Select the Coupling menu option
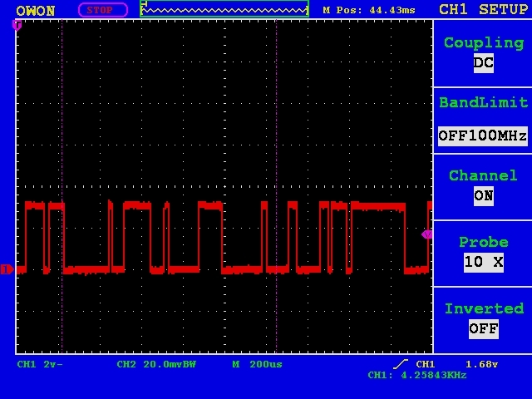Screen dimensions: 532x399 [x=484, y=43]
